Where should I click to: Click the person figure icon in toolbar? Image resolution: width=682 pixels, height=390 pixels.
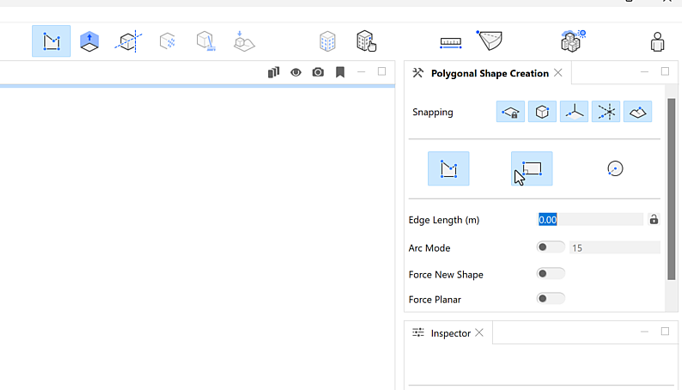657,42
